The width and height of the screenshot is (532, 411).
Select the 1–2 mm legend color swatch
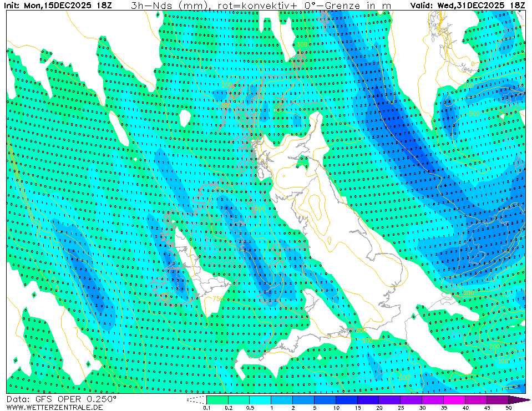[282, 399]
